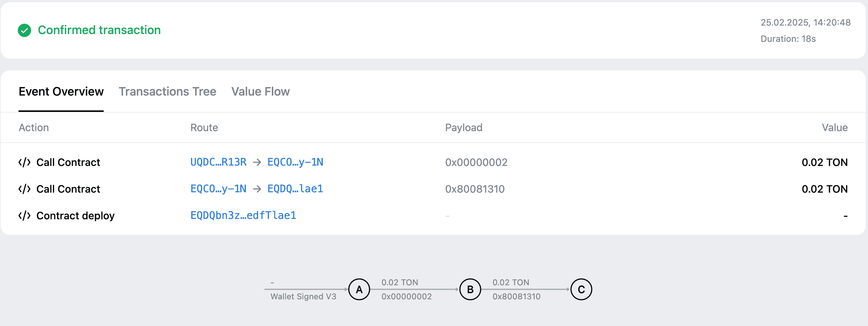This screenshot has height=326, width=868.
Task: Open destination EQC0…y-1N in first row
Action: click(x=295, y=162)
